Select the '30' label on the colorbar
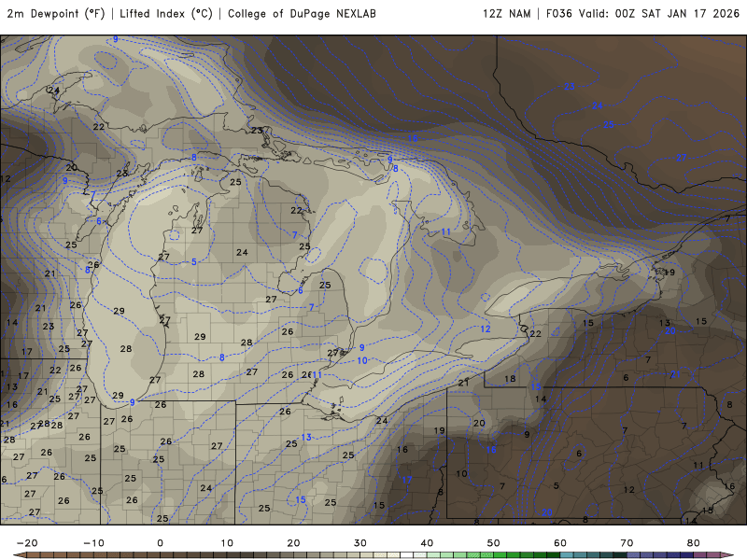 pyautogui.click(x=360, y=543)
